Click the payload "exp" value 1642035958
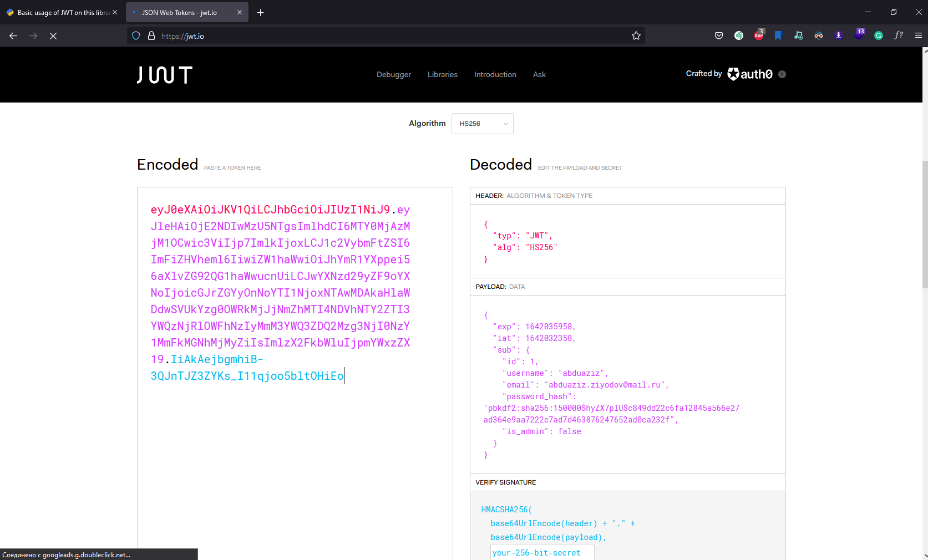The height and width of the screenshot is (560, 928). [x=549, y=327]
